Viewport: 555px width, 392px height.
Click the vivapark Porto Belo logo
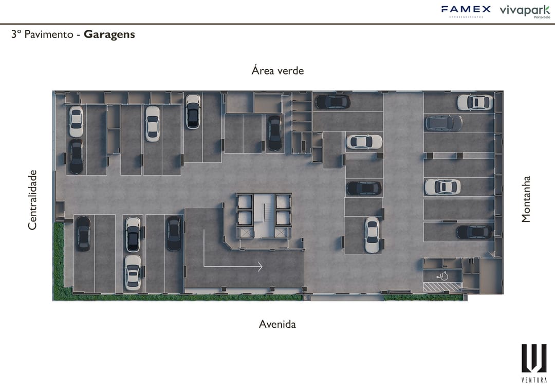point(525,11)
